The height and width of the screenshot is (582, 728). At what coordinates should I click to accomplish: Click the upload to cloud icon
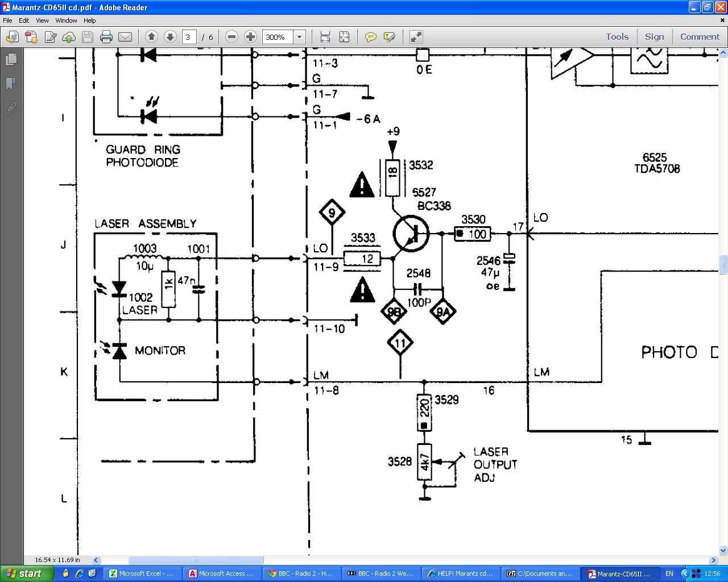(69, 37)
